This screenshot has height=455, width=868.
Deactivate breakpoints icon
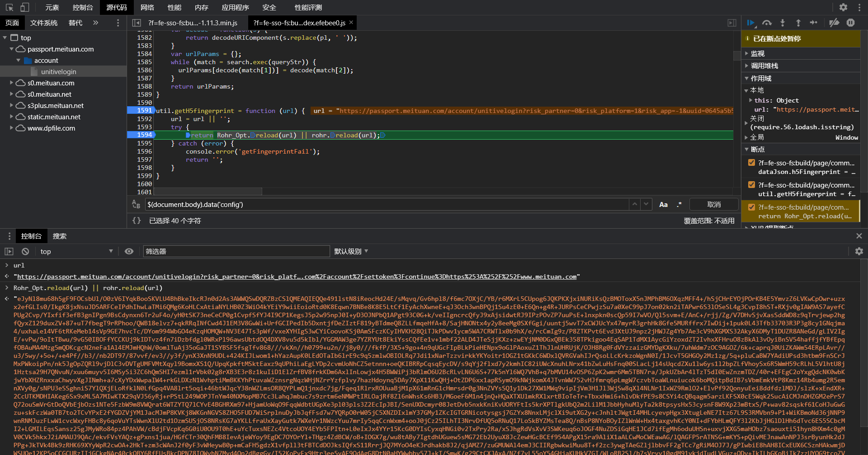tap(834, 23)
